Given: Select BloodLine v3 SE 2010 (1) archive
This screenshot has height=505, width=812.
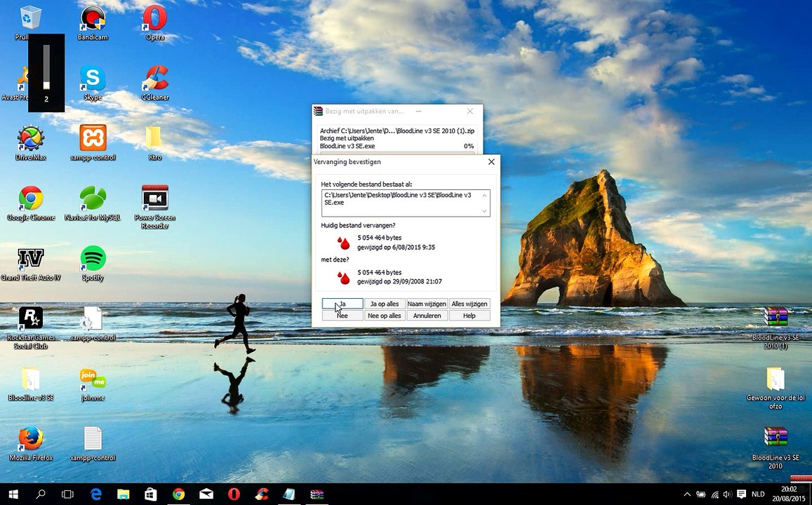Looking at the screenshot, I should point(776,328).
